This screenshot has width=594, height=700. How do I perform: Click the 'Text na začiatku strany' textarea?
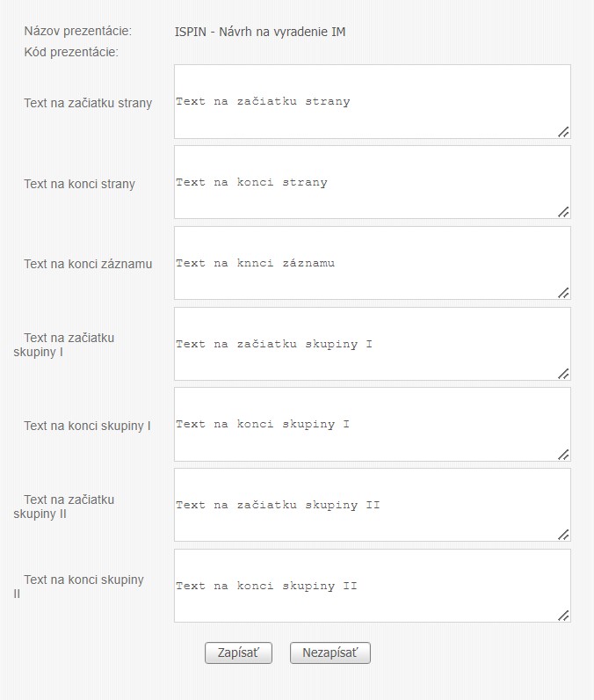372,101
